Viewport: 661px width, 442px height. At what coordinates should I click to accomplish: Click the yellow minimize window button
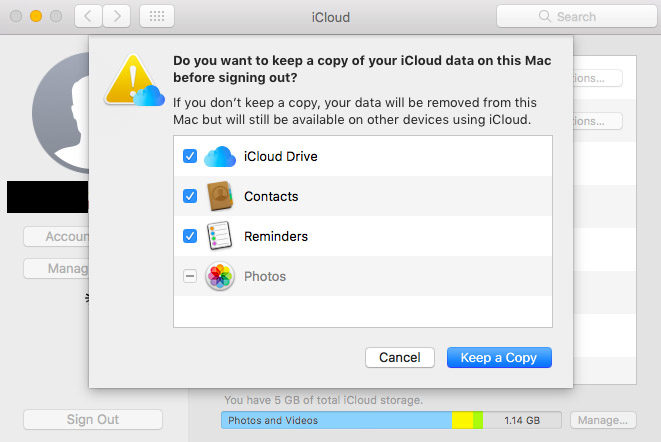[x=35, y=17]
